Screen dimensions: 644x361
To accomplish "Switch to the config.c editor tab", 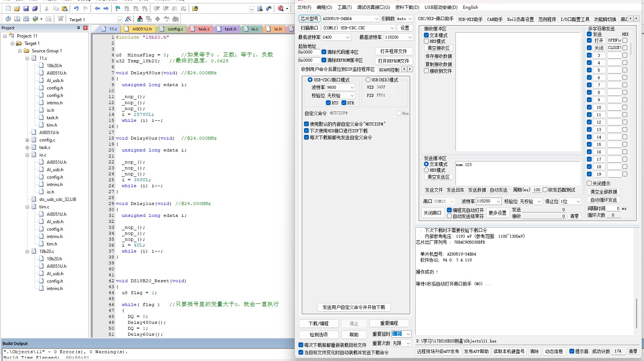I will tap(172, 29).
